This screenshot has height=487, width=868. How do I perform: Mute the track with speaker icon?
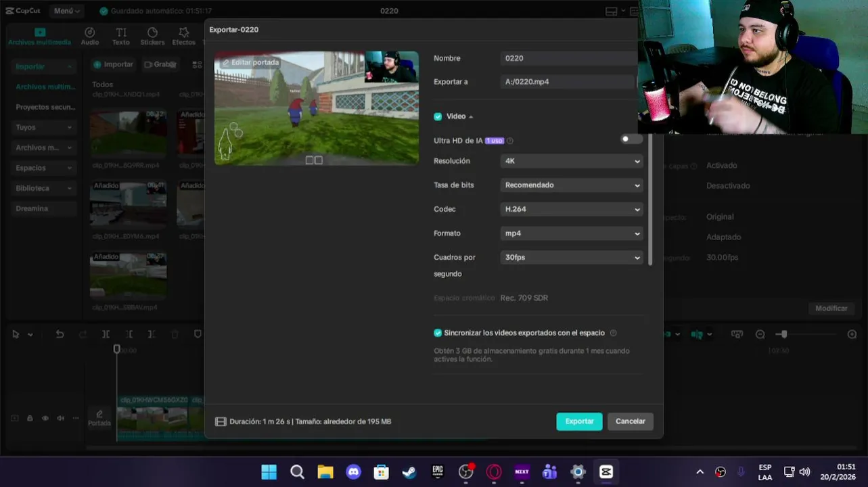click(61, 418)
